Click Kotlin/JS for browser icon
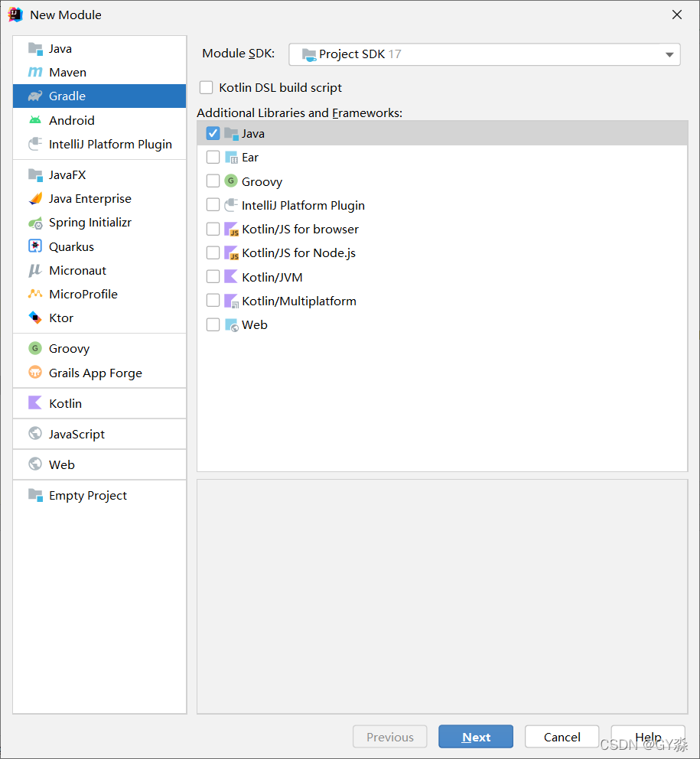700x759 pixels. (x=231, y=229)
